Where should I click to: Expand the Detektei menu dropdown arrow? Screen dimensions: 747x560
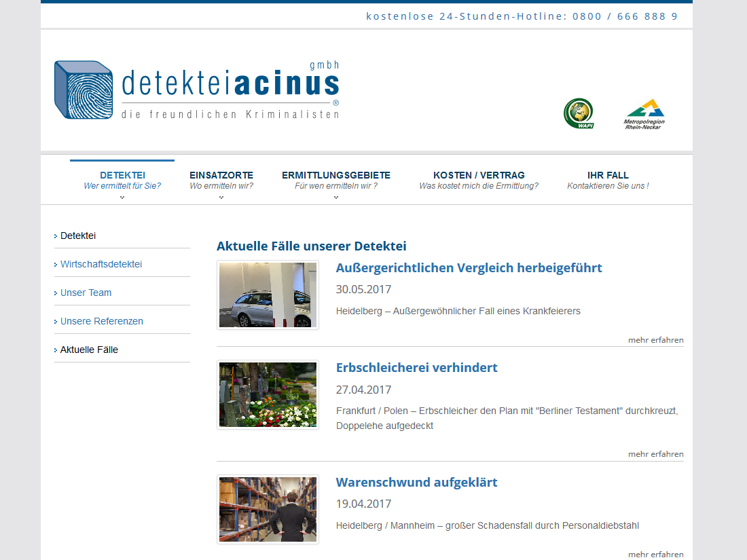pos(122,198)
